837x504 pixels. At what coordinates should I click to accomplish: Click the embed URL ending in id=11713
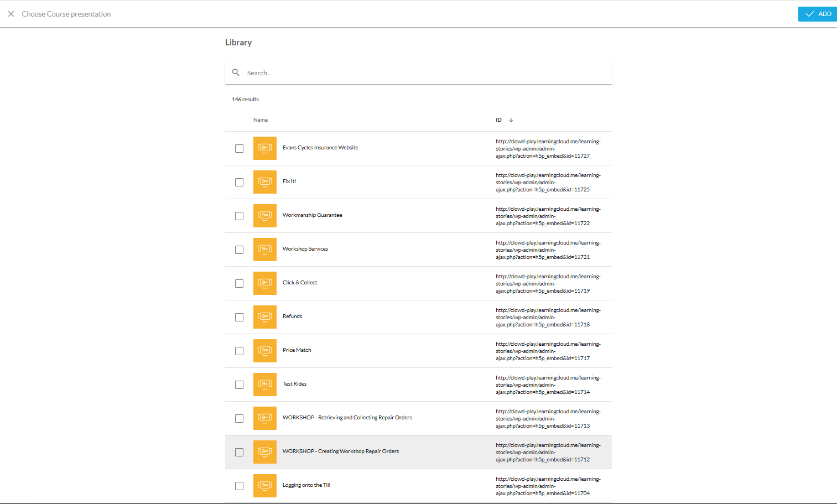[548, 419]
